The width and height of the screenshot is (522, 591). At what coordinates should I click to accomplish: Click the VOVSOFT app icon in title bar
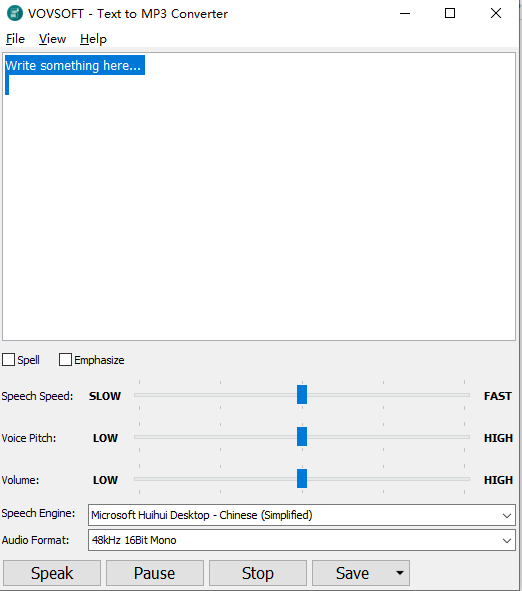tap(15, 13)
